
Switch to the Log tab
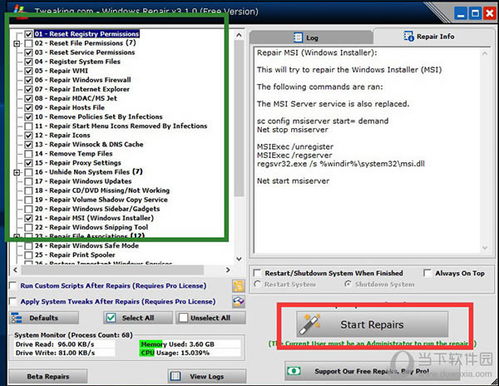[311, 38]
